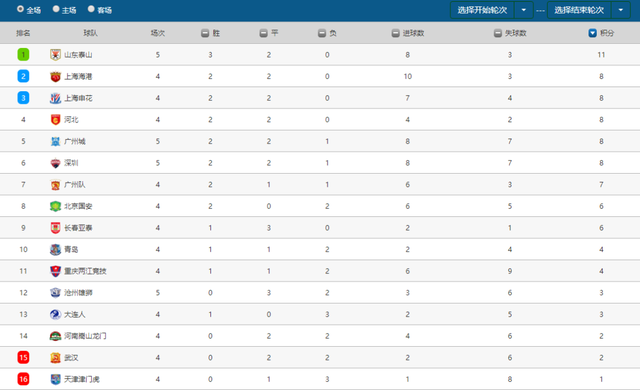Toggle the 积分 column checkbox
640x390 pixels.
click(593, 33)
